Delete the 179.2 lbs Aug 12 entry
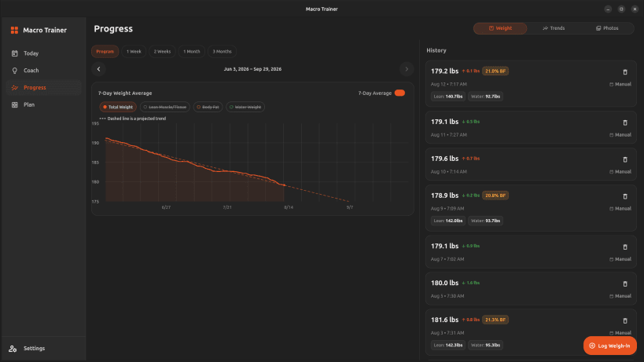 625,72
